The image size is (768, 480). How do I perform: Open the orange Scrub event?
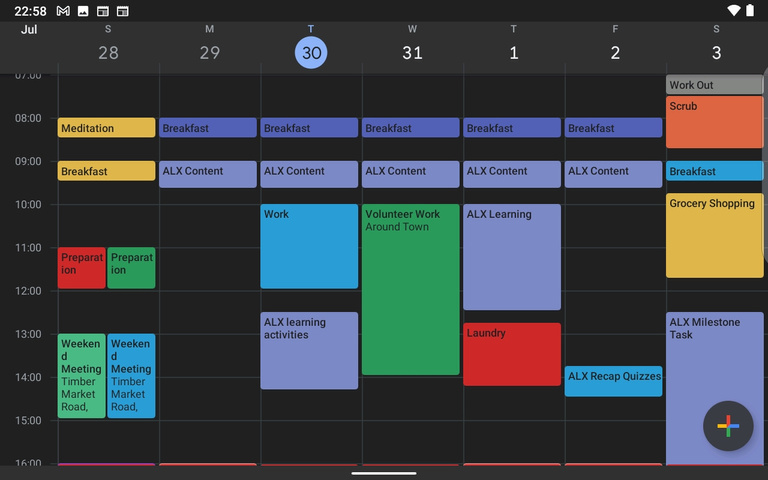(x=714, y=122)
